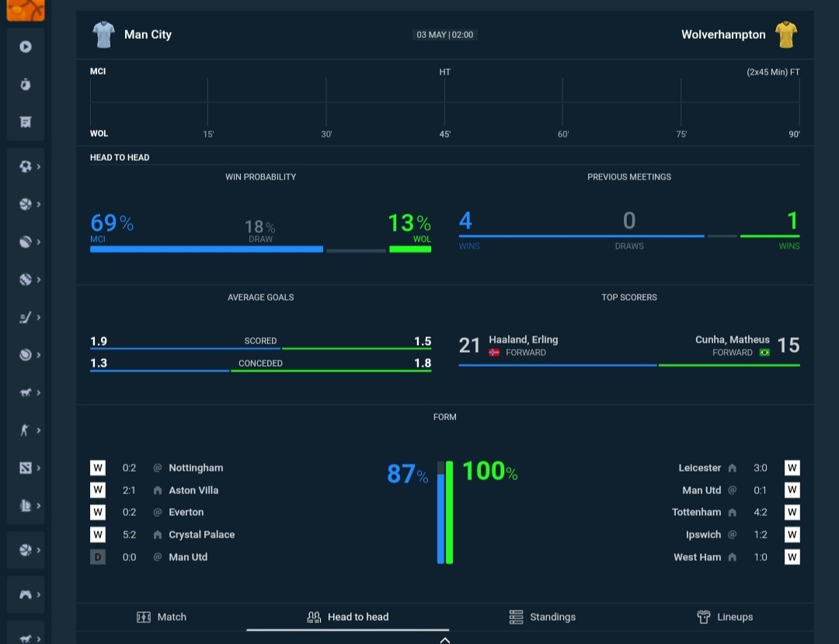Screen dimensions: 839x644
Task: Click the away @ icon beside Ipswich
Action: [x=733, y=534]
